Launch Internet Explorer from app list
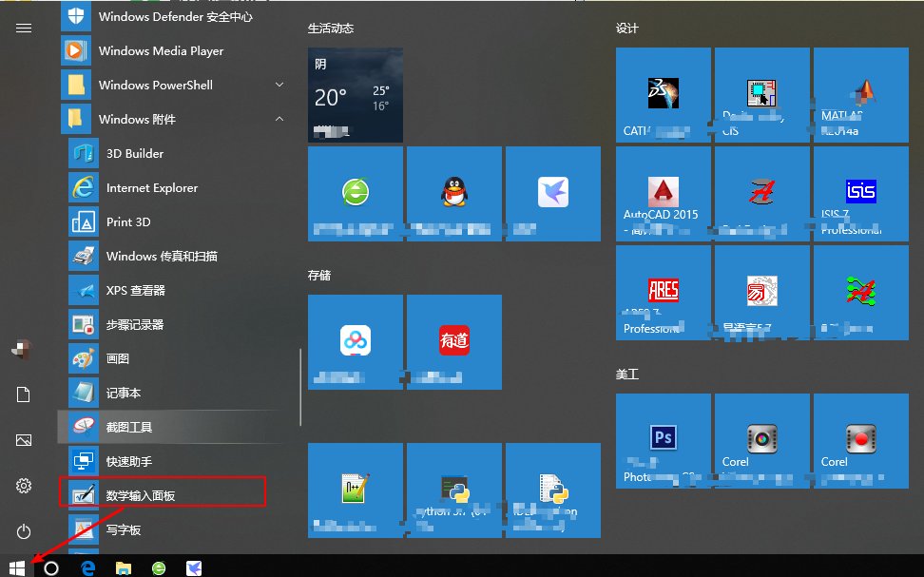 point(152,187)
